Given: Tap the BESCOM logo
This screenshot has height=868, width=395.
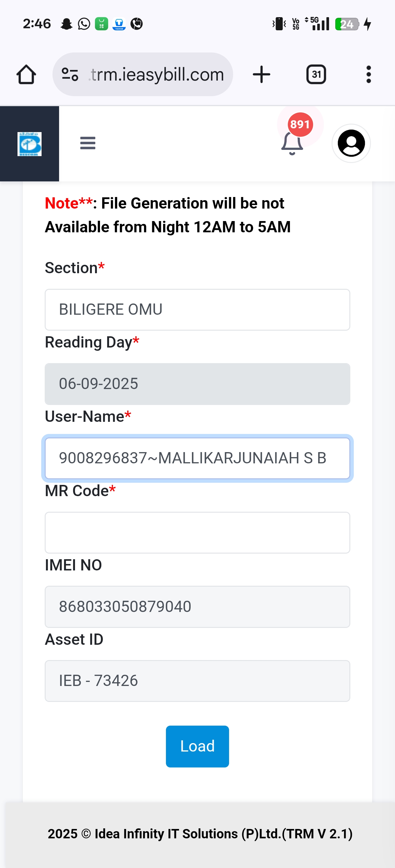Looking at the screenshot, I should pyautogui.click(x=29, y=144).
